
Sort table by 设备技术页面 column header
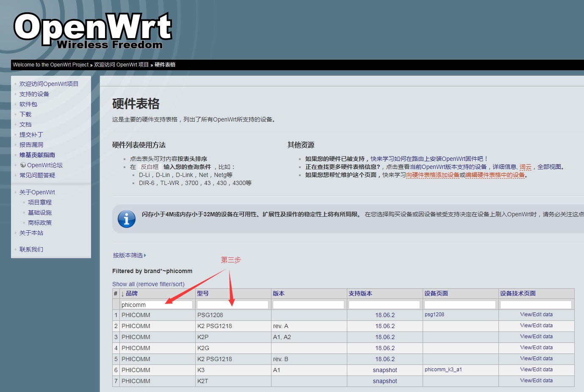pos(518,293)
